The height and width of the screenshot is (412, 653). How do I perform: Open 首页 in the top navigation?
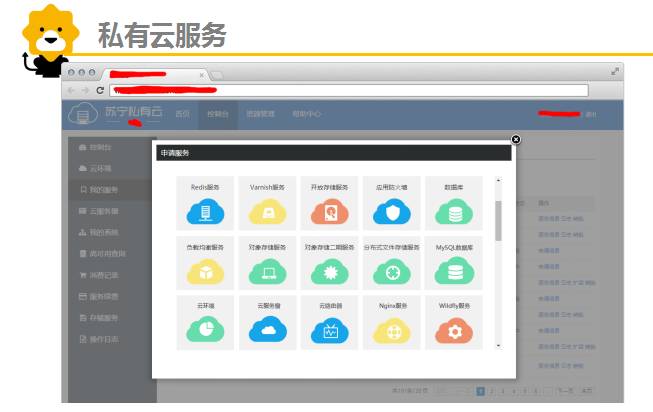click(x=182, y=114)
